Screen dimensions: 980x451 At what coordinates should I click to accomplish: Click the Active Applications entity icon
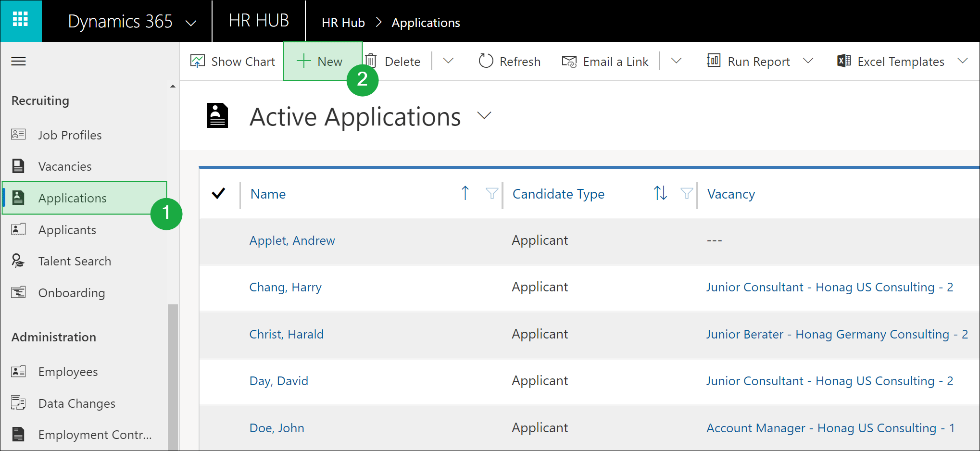(217, 116)
